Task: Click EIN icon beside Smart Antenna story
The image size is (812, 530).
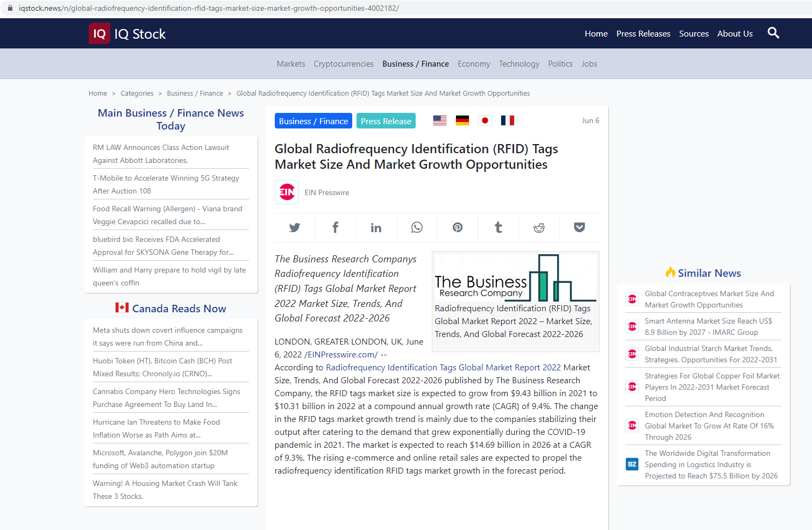Action: tap(632, 326)
